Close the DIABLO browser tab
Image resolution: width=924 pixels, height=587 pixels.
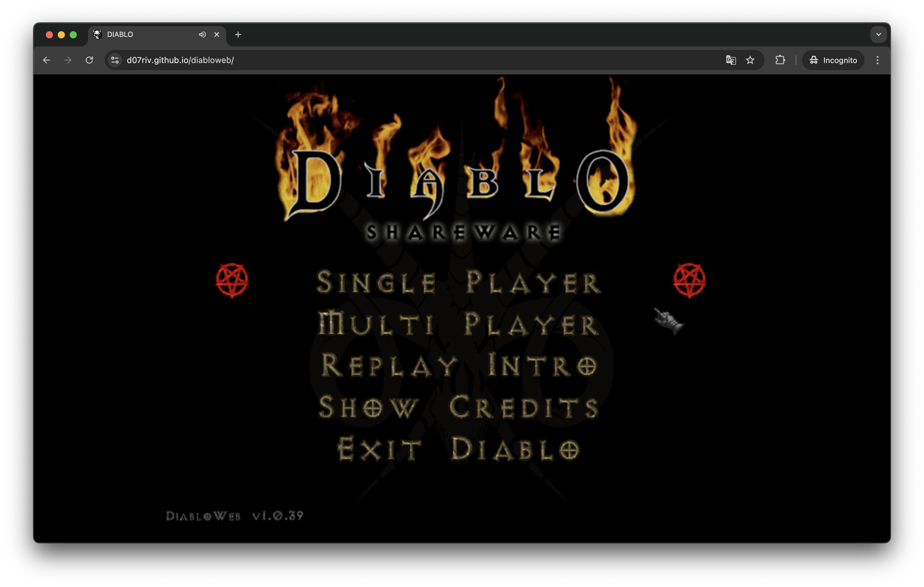pyautogui.click(x=217, y=34)
